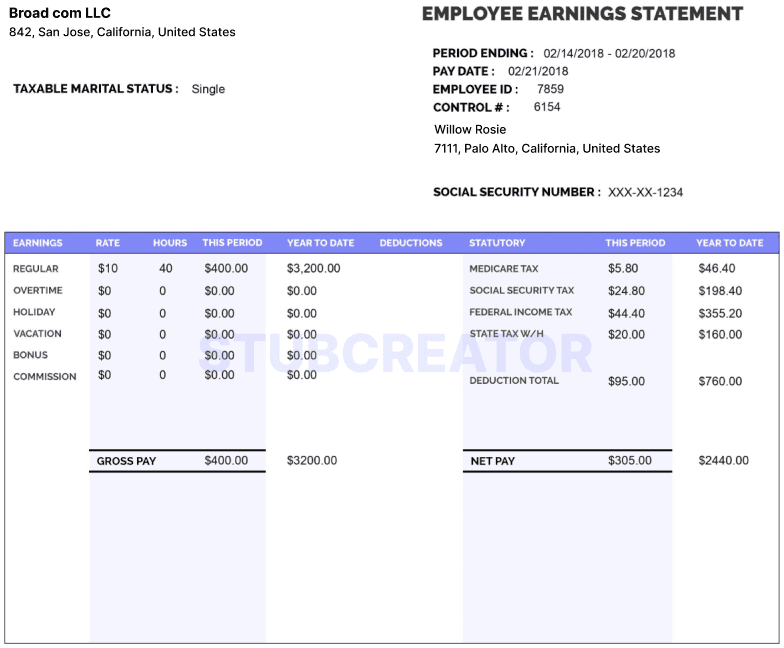Select the Statutory column header
The image size is (784, 648).
[497, 243]
